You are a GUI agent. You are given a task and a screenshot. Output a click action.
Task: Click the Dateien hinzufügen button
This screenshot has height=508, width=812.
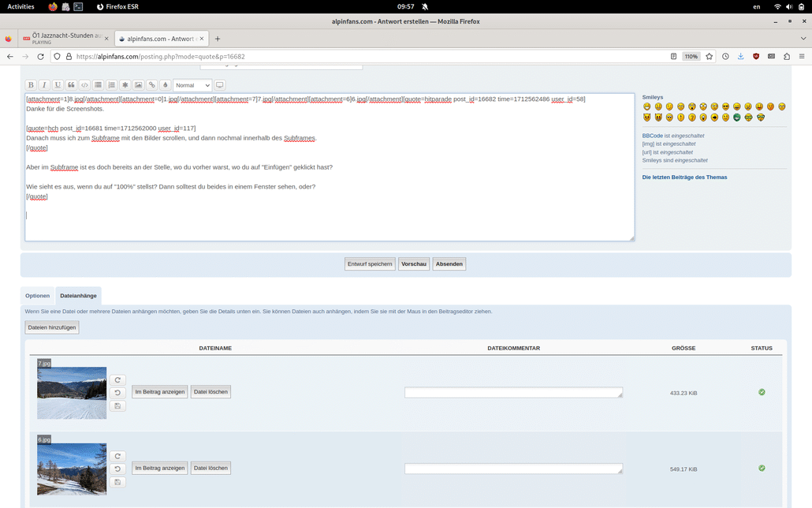tap(51, 327)
